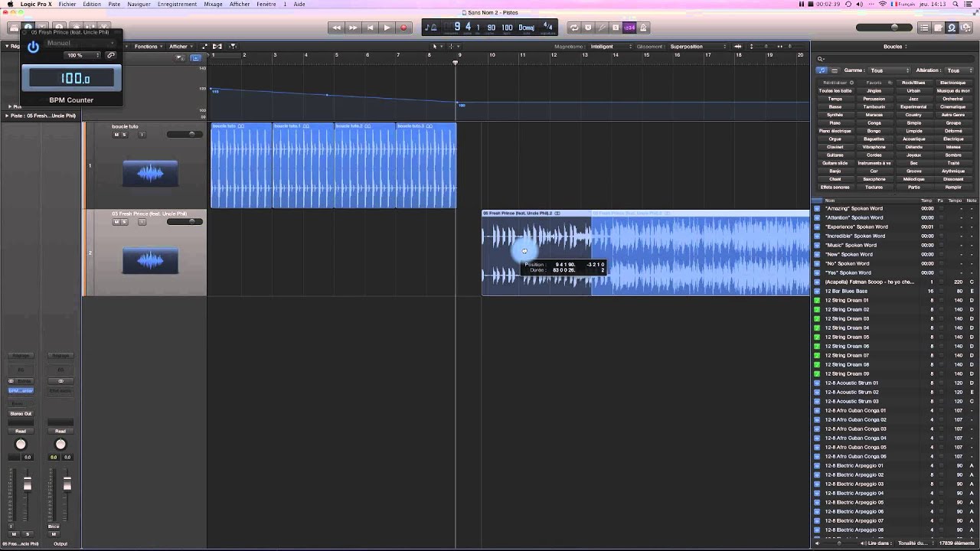Toggle the purple Count-in 1234 button
The height and width of the screenshot is (551, 980).
(x=629, y=28)
